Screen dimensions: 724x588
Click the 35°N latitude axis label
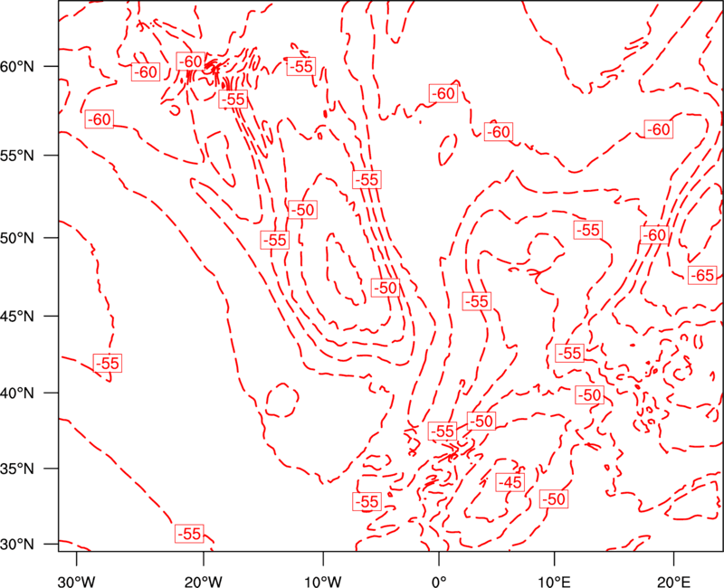point(17,469)
